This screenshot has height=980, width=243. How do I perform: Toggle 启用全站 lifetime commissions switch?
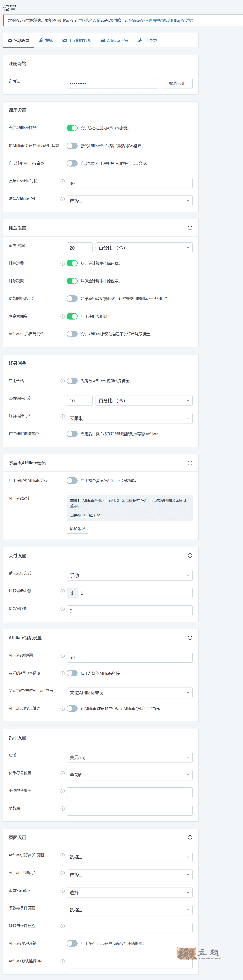[x=72, y=381]
